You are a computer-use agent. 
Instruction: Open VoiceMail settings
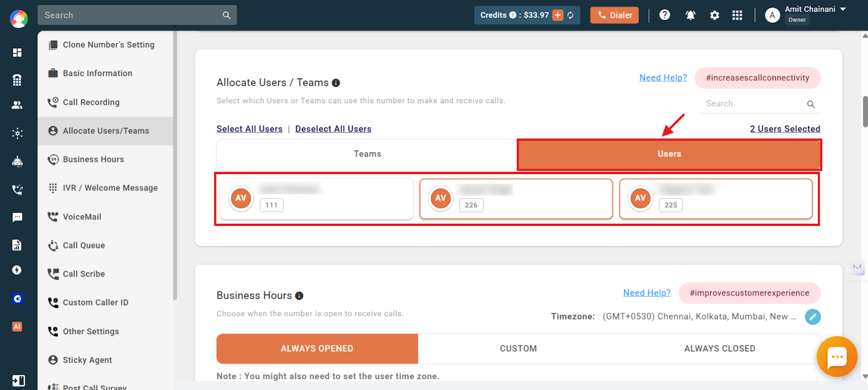tap(106, 217)
